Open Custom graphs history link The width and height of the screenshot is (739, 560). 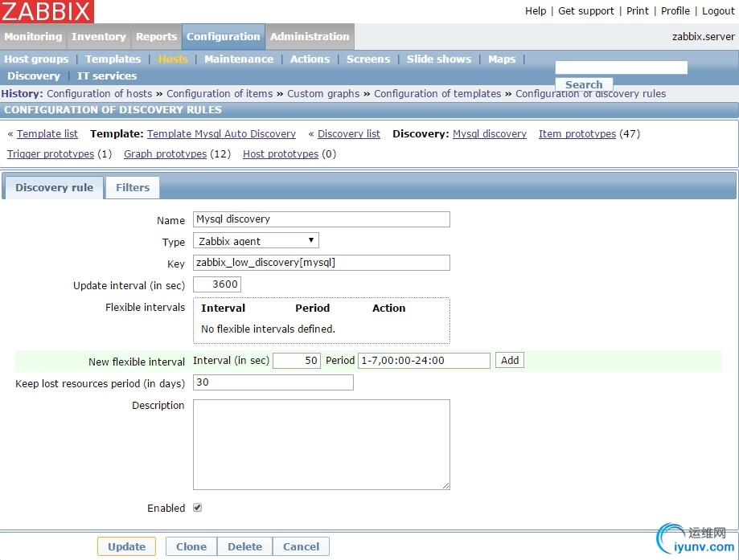point(323,94)
